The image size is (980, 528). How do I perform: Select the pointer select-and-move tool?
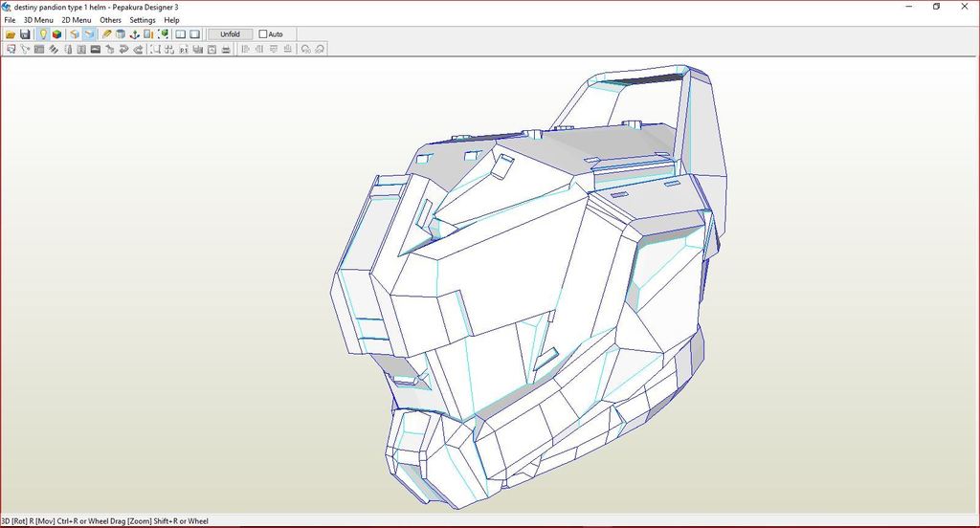[11, 50]
